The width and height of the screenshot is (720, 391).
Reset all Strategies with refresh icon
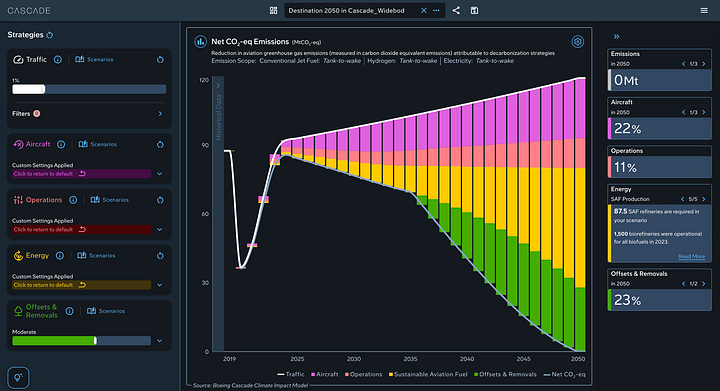(x=50, y=35)
